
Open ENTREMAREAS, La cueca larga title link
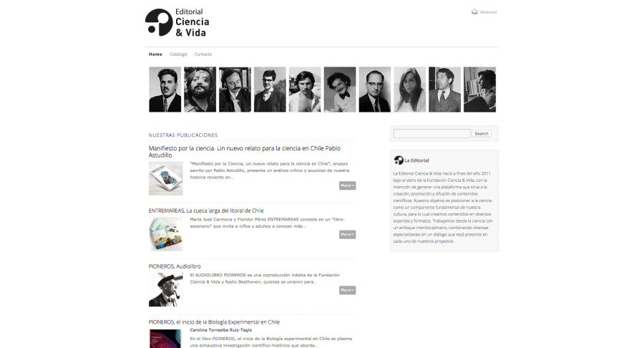206,211
